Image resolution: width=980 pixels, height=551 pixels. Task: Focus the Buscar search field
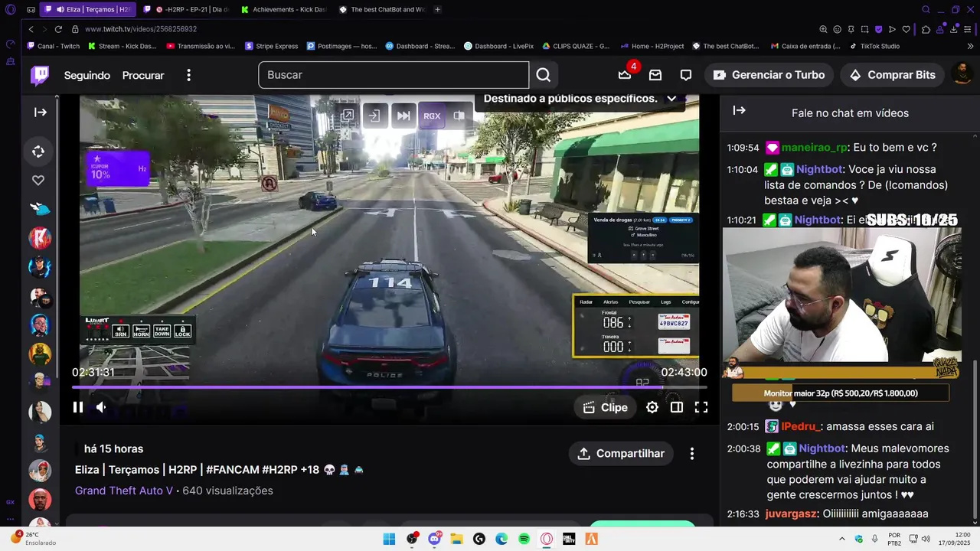[394, 75]
